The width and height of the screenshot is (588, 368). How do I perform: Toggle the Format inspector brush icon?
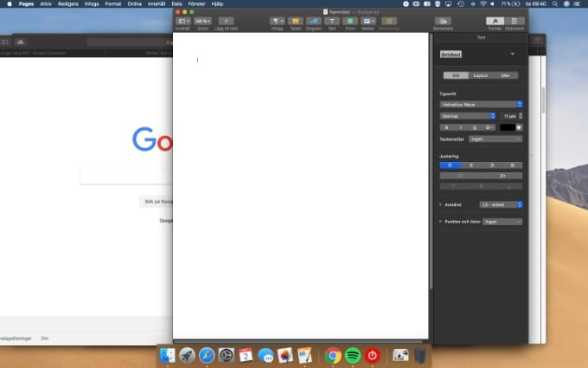[495, 21]
